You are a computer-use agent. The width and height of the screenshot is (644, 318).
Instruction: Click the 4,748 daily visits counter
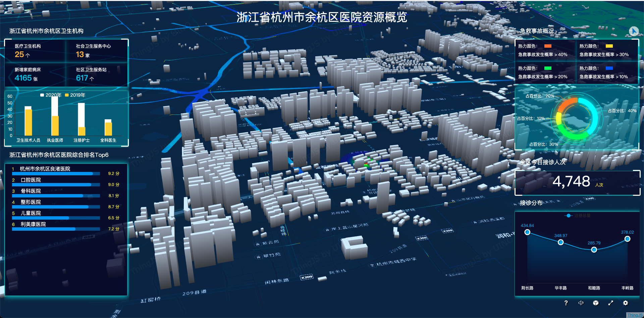click(x=571, y=181)
